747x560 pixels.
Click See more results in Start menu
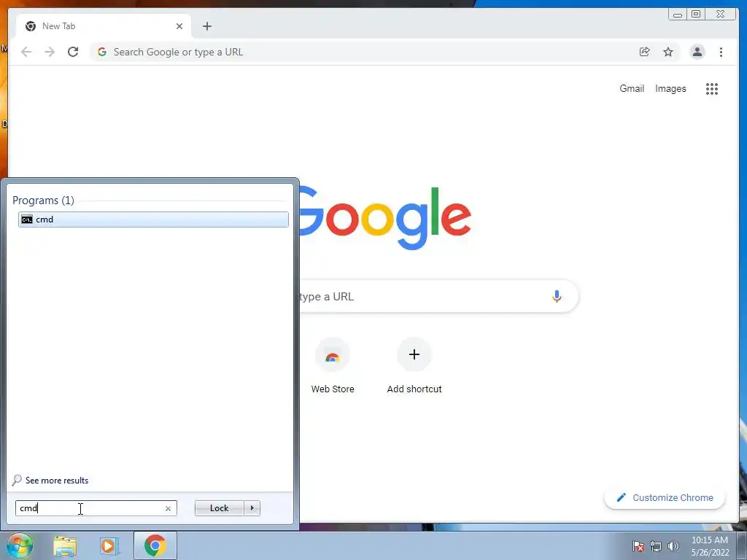(x=50, y=481)
